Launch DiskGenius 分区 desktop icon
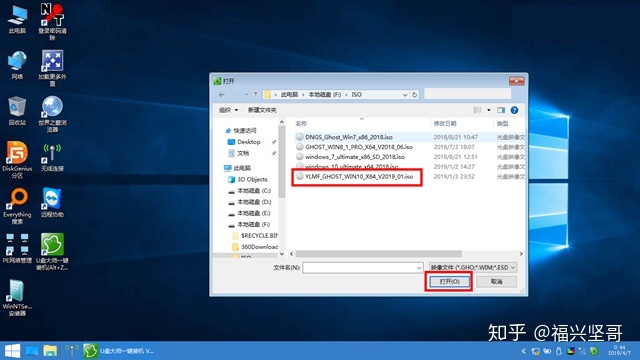Screen dimensions: 640x360 click(x=17, y=160)
